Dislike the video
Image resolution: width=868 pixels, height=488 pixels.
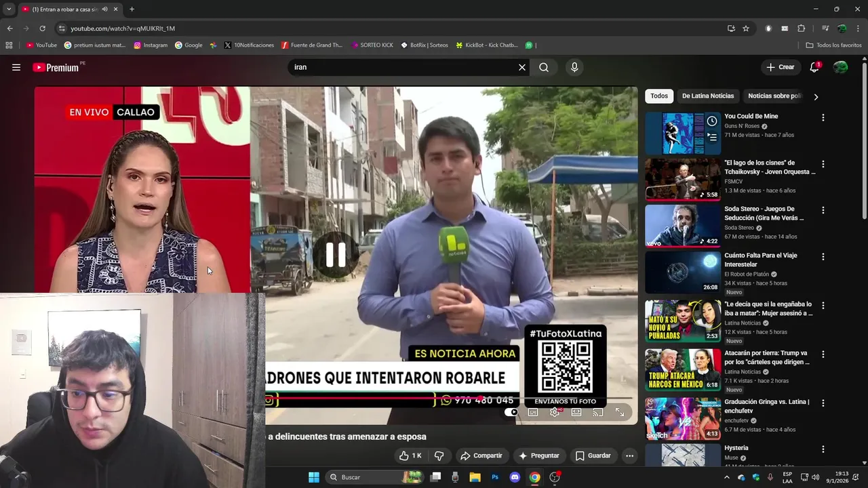[439, 455]
